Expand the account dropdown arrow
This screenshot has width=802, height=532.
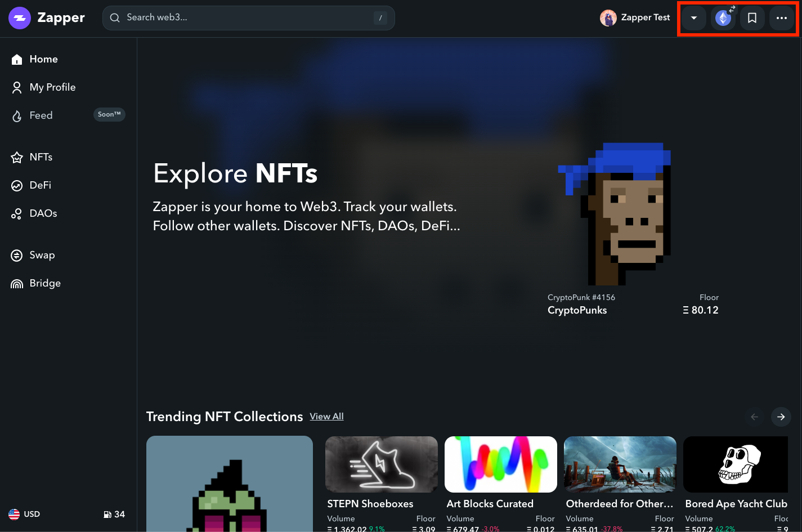pos(694,18)
